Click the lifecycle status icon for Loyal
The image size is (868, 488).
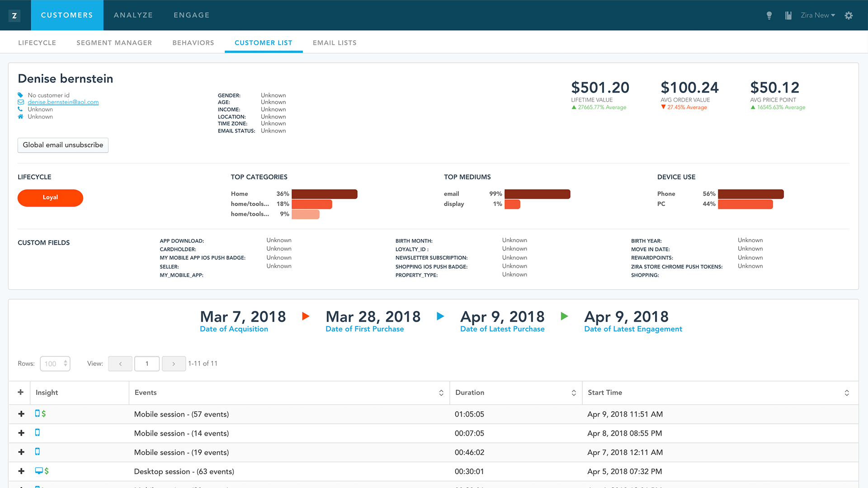coord(50,197)
